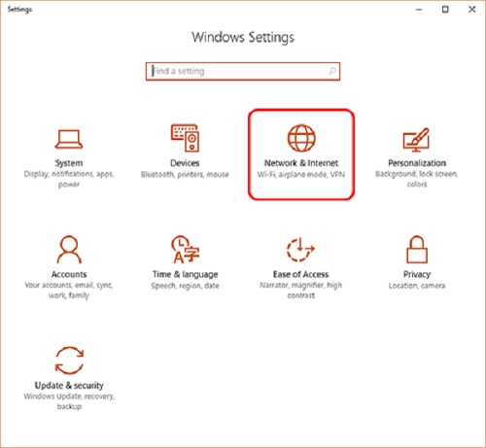486x448 pixels.
Task: Select the Network & Internet globe icon
Action: pos(301,138)
